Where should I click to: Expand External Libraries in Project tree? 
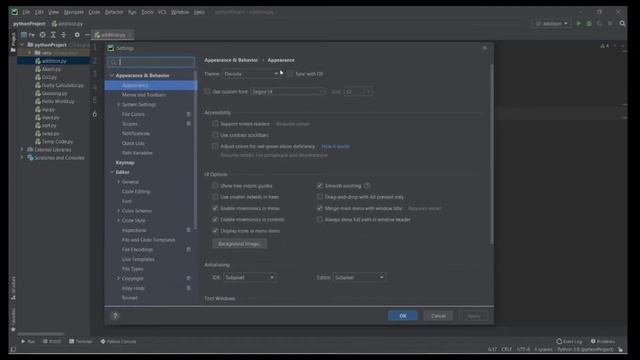22,150
